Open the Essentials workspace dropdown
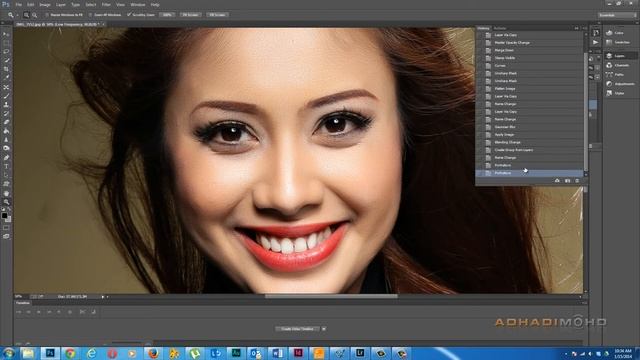The height and width of the screenshot is (360, 640). click(x=617, y=15)
